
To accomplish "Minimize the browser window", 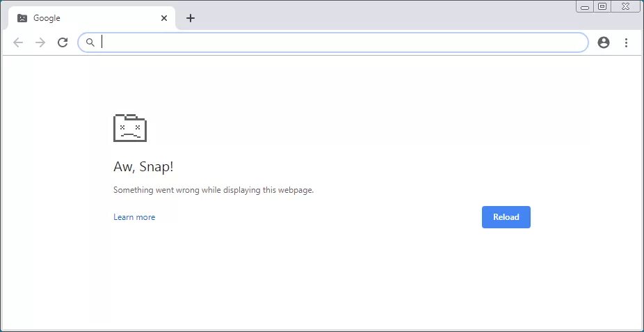I will tap(585, 6).
